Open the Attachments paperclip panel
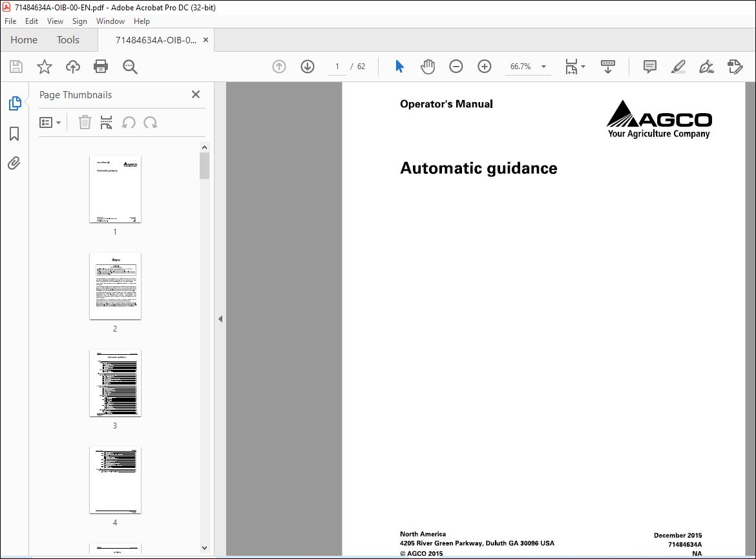756x559 pixels. point(14,163)
